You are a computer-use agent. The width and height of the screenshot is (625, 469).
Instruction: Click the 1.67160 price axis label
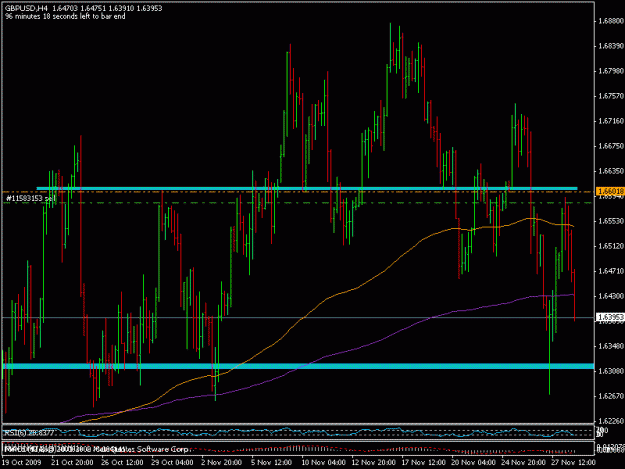[611, 121]
